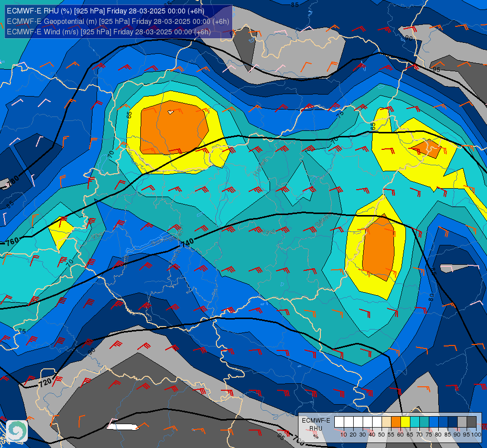
Task: Pick the white 40-50 legend swatch
Action: pos(377,422)
